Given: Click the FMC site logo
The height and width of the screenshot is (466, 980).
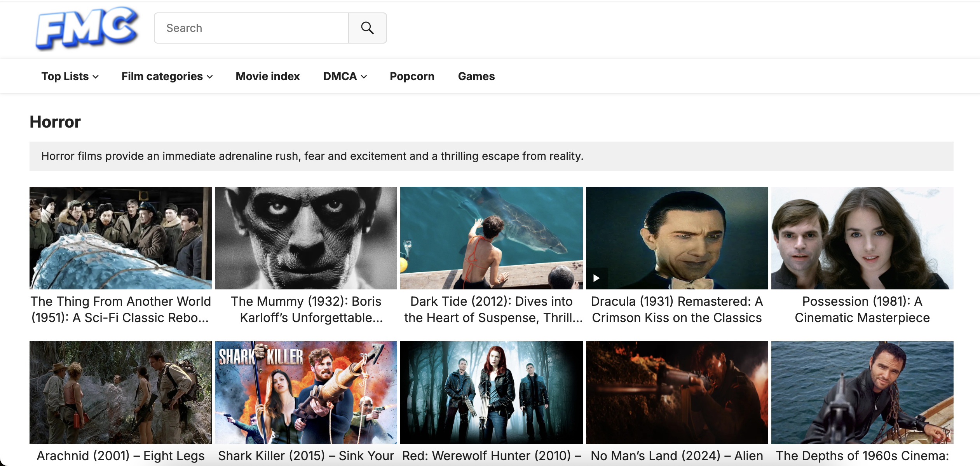Looking at the screenshot, I should 87,28.
